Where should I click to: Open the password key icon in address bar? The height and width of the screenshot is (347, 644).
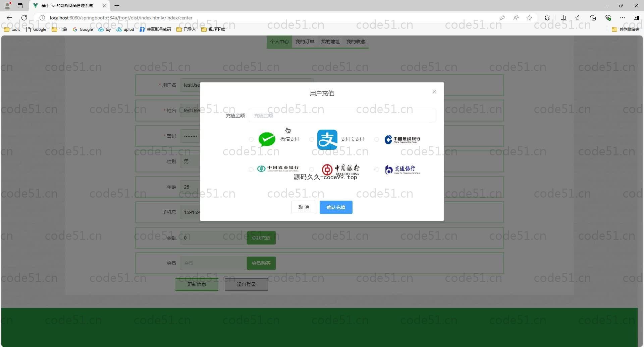502,18
